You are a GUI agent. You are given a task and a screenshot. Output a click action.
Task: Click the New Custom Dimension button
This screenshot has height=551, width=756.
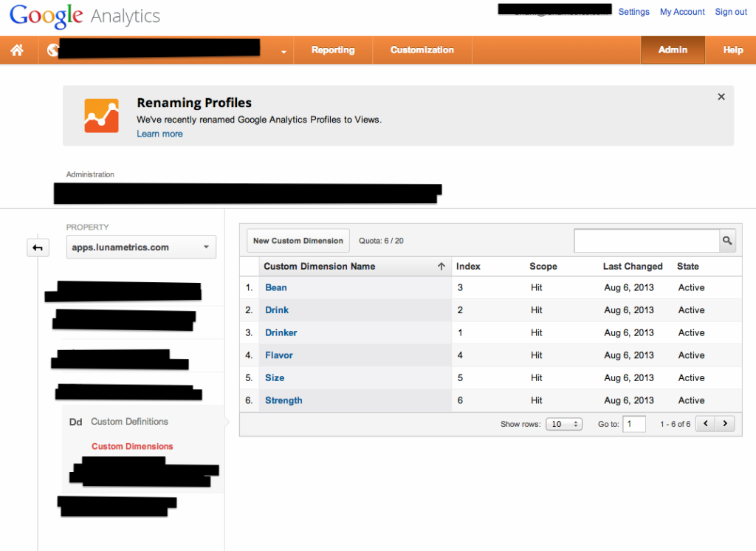298,241
